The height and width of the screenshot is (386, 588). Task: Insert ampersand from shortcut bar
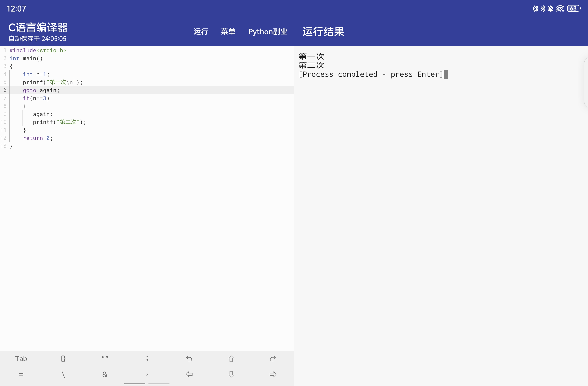[105, 374]
